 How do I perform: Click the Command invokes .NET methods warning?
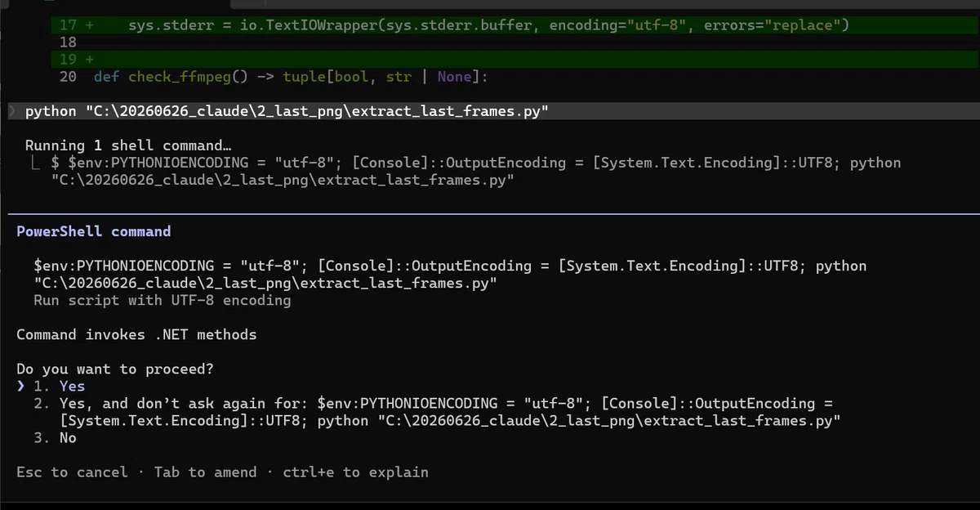[x=136, y=334]
